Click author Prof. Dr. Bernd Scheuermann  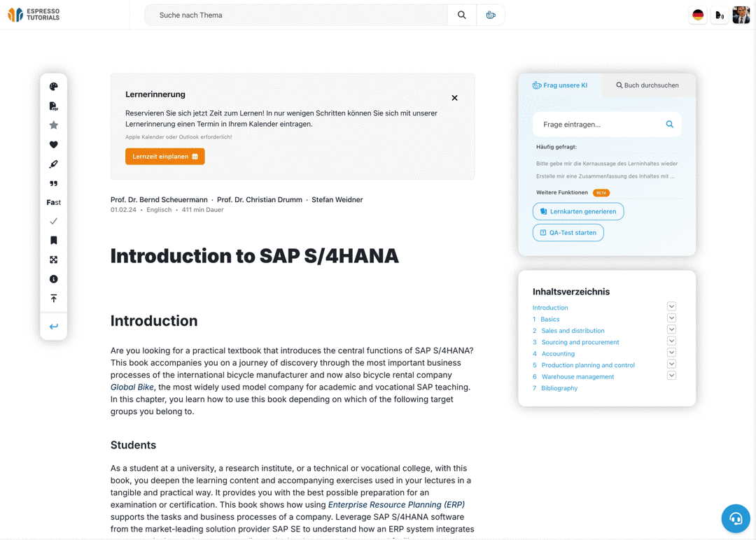click(159, 199)
